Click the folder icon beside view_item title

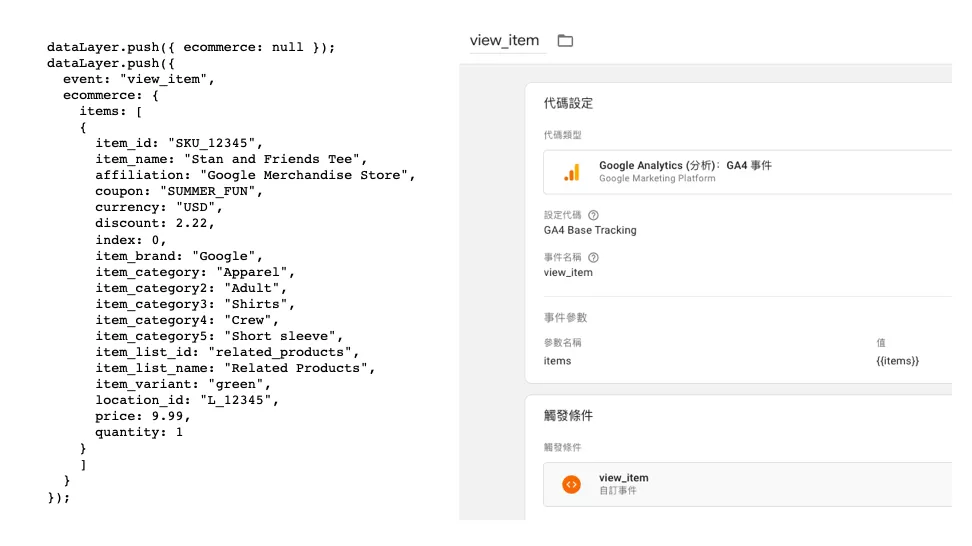565,41
